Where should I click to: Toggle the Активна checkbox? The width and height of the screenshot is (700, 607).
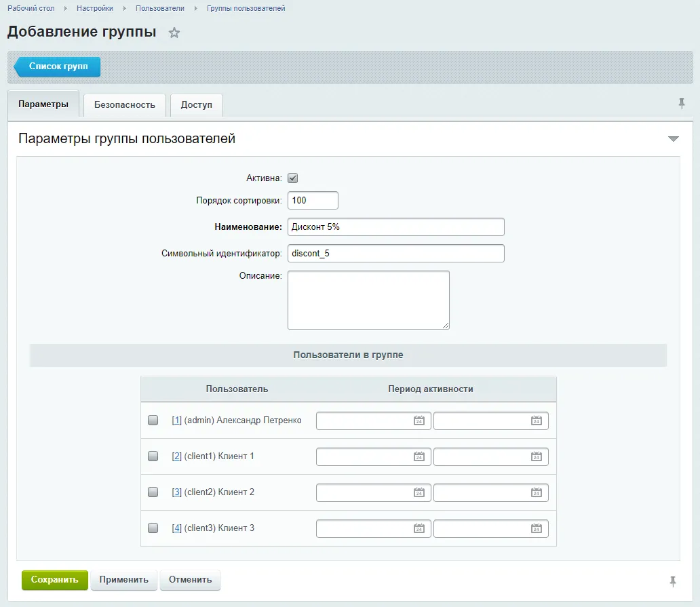click(293, 178)
